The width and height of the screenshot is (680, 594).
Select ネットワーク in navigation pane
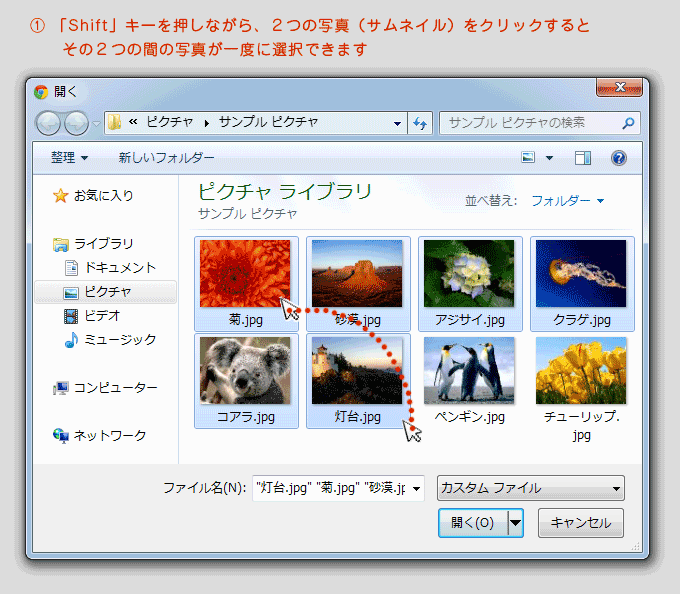tap(110, 435)
